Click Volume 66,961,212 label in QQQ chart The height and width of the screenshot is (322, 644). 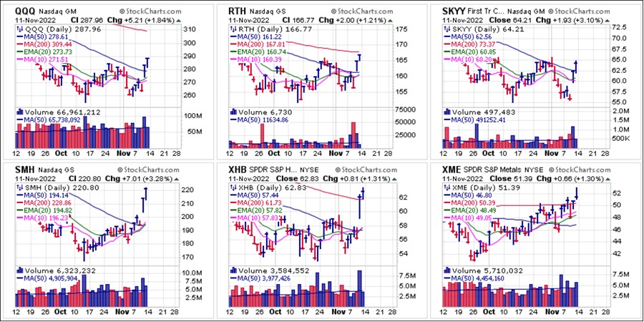(x=62, y=112)
